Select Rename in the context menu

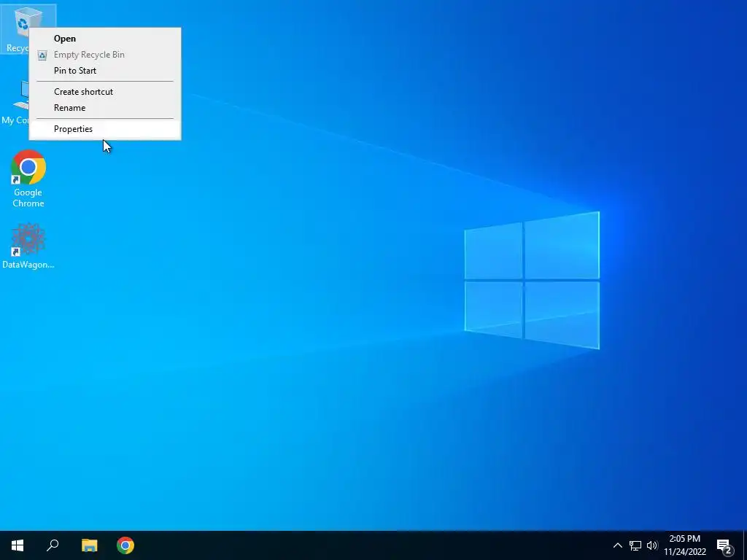pos(105,108)
